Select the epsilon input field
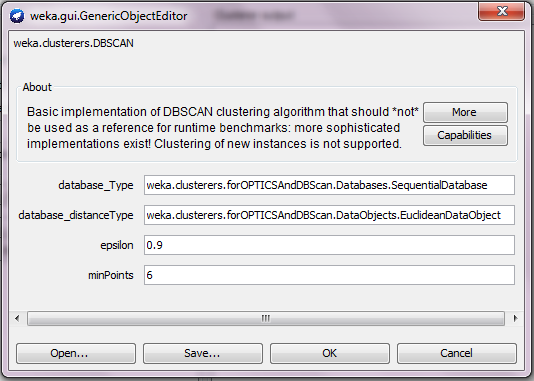534x381 pixels. [x=329, y=245]
